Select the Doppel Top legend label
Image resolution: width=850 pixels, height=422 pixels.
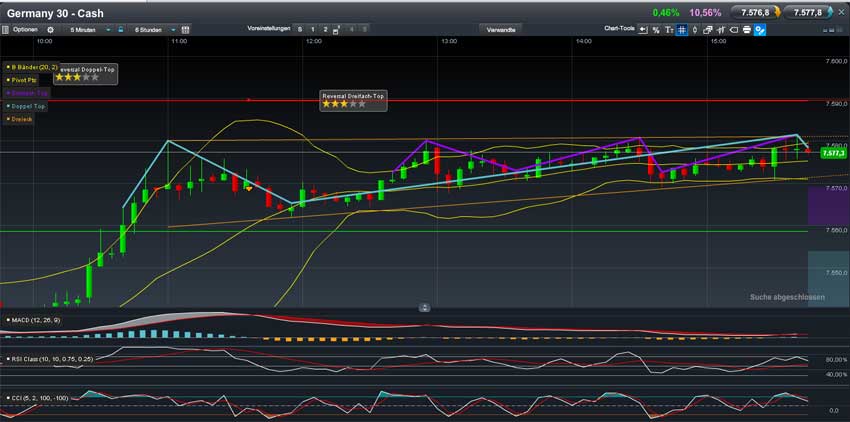[x=25, y=106]
